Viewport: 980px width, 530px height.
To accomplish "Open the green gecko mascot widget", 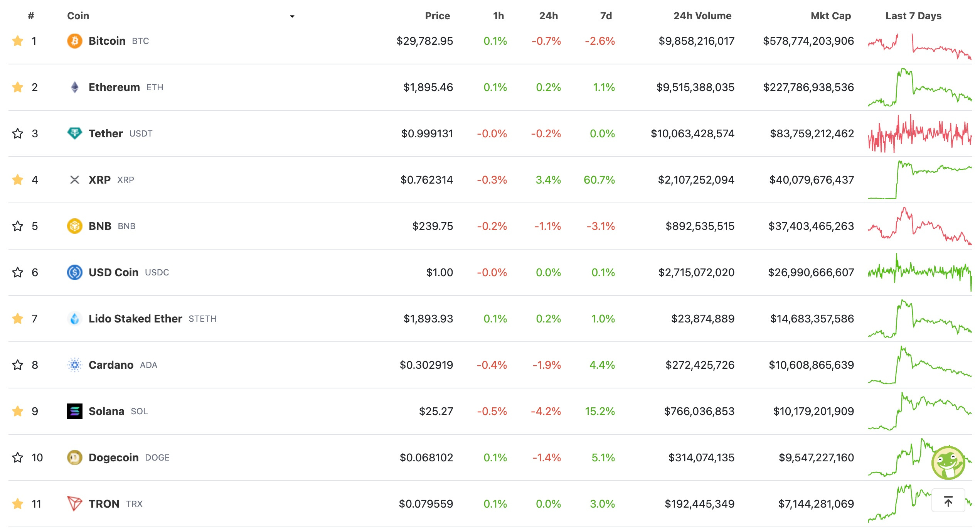I will click(x=948, y=462).
